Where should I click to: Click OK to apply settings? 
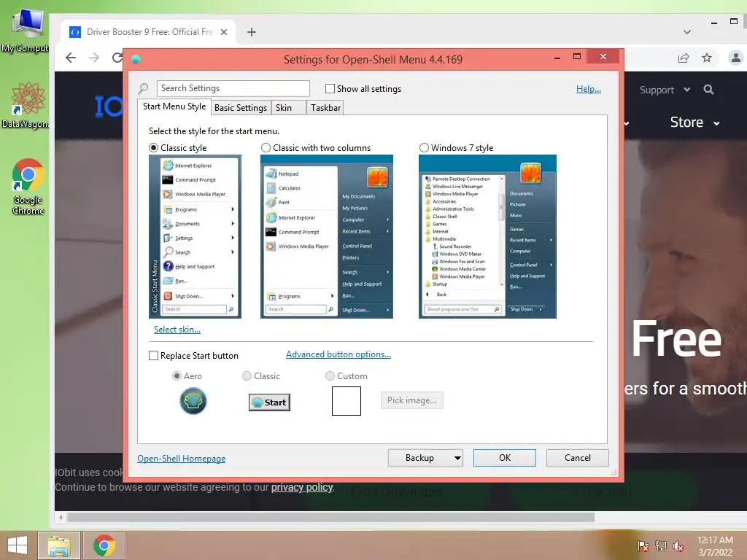(505, 458)
